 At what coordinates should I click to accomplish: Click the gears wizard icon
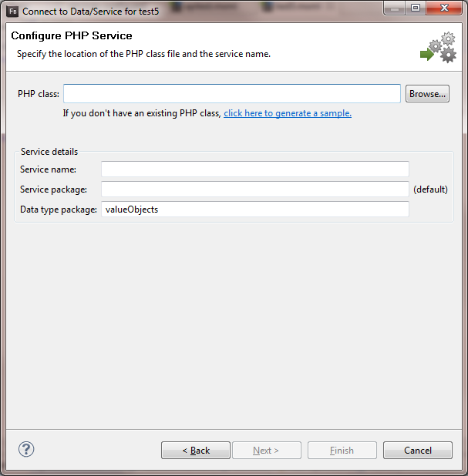click(x=439, y=48)
